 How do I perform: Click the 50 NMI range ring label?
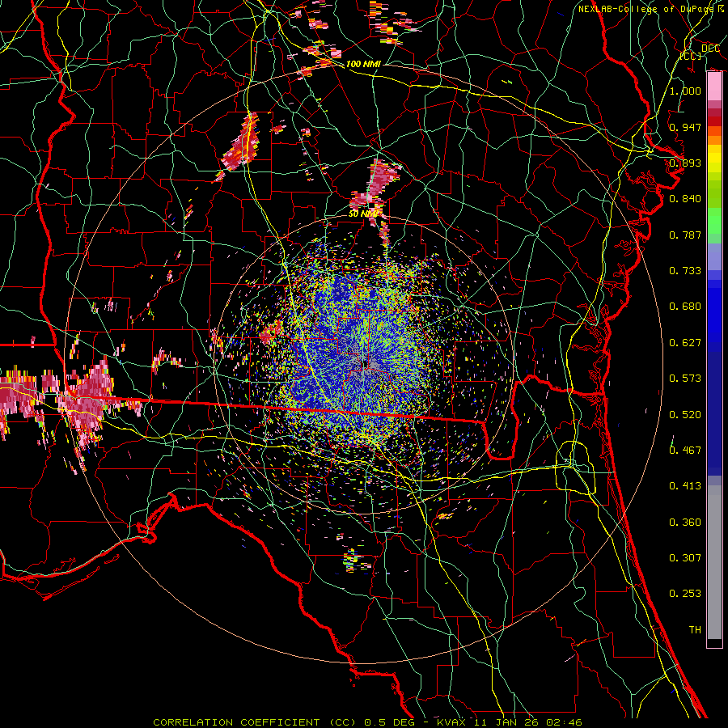363,214
